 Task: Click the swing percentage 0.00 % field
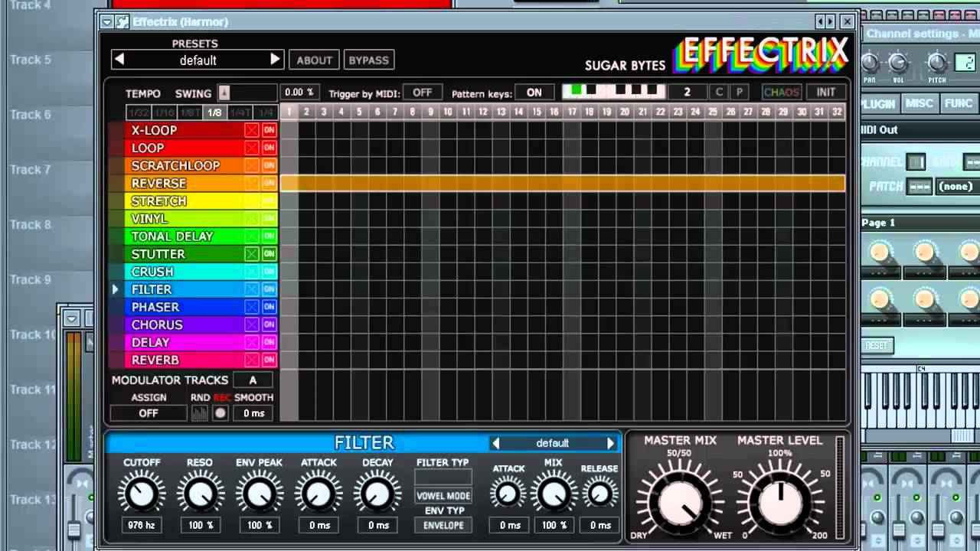[299, 92]
